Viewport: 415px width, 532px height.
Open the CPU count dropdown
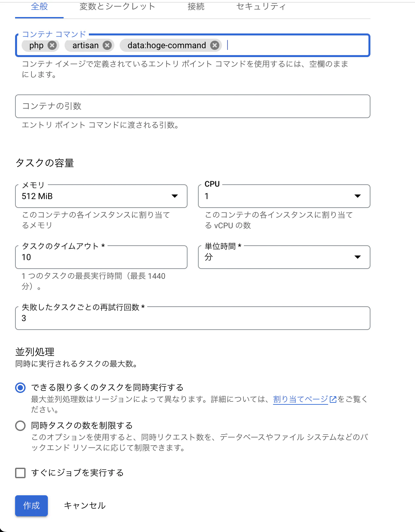284,196
